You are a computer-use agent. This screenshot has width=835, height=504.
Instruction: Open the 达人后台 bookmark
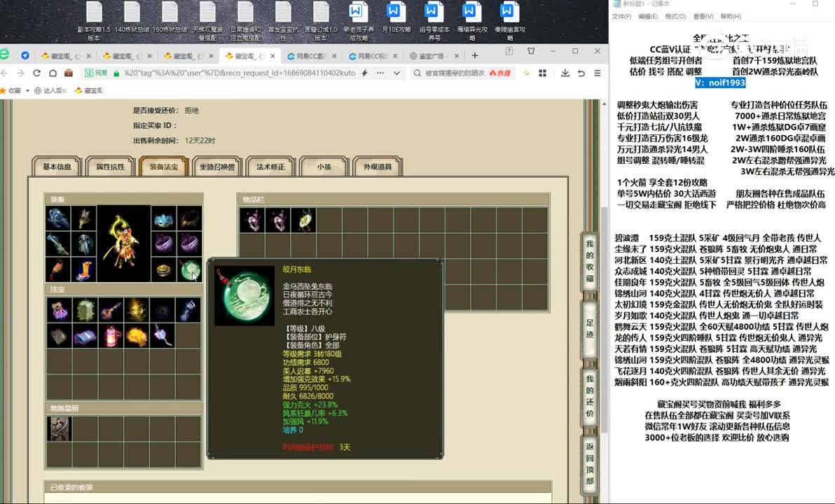click(x=50, y=90)
